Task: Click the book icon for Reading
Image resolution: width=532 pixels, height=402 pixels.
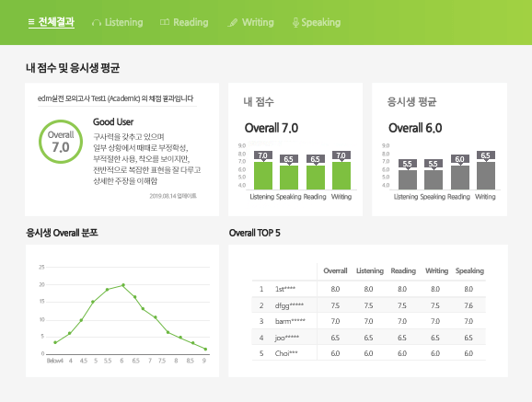Action: [x=165, y=22]
